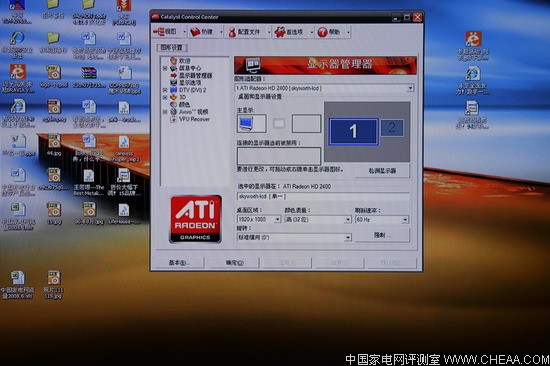This screenshot has height=366, width=550.
Task: Click the 首选项 (Preferences) toolbar icon
Action: coord(280,32)
